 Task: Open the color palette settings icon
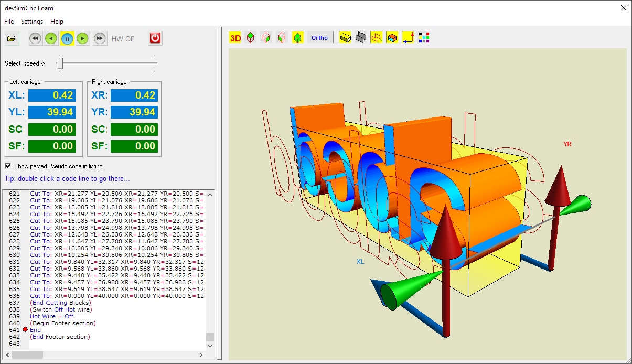click(x=424, y=37)
